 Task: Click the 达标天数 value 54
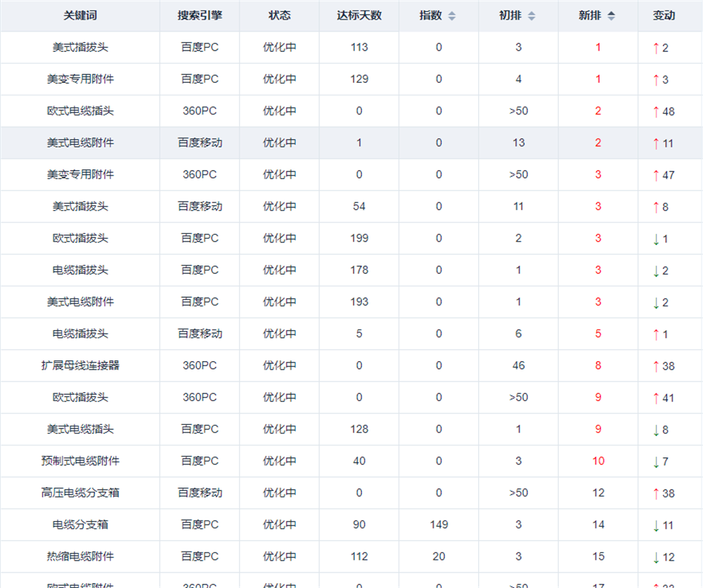pos(359,206)
